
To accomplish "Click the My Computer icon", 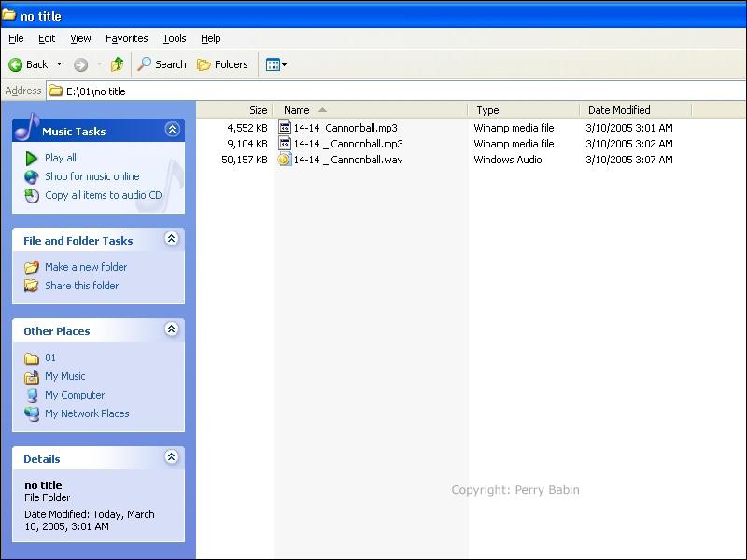I will point(32,395).
